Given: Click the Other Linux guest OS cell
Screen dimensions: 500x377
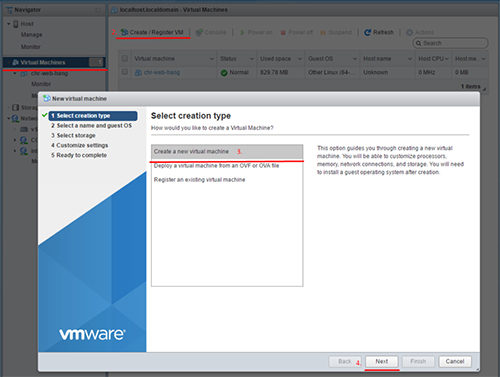Looking at the screenshot, I should point(332,72).
